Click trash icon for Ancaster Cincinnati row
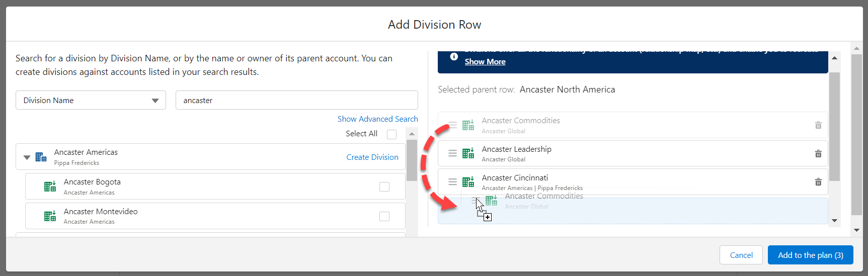868x276 pixels. (x=818, y=182)
